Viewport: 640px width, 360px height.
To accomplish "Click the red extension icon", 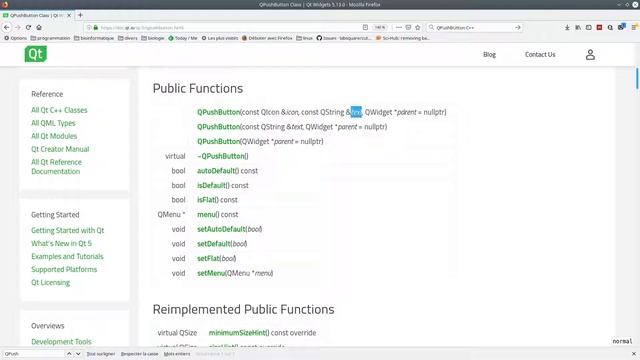I will (599, 27).
